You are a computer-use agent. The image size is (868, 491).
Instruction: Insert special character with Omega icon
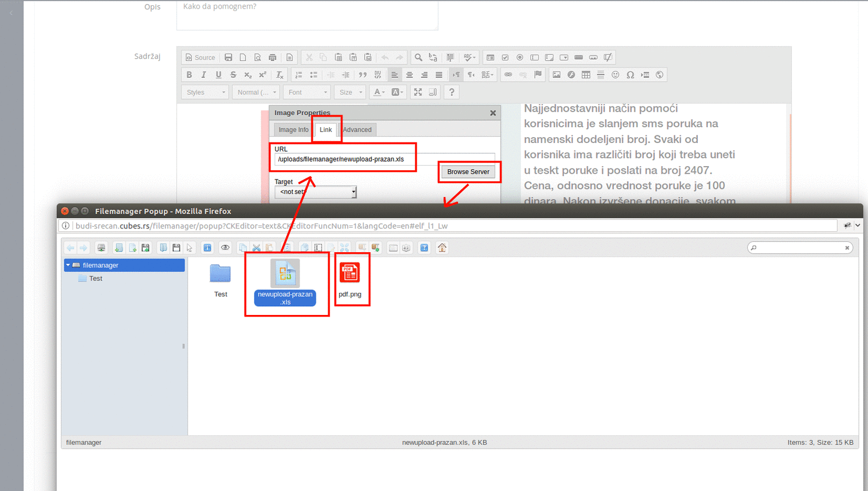coord(630,75)
